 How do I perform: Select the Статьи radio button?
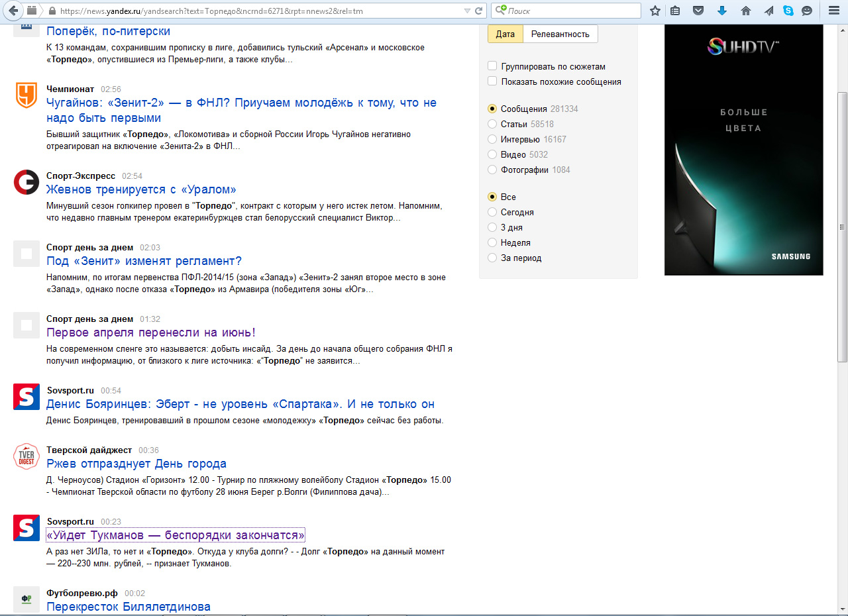(x=492, y=124)
